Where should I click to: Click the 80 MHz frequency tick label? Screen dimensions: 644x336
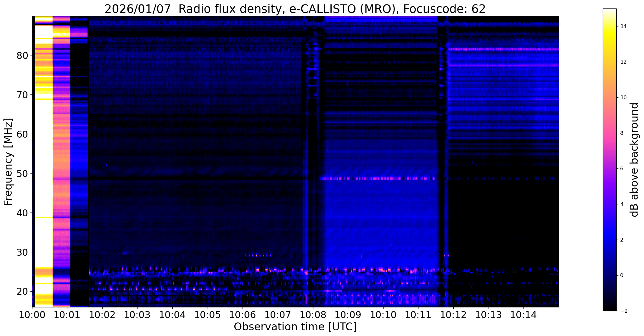22,56
